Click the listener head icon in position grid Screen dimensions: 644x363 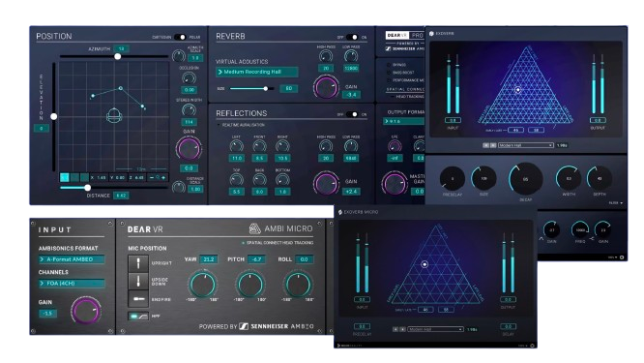coord(114,115)
